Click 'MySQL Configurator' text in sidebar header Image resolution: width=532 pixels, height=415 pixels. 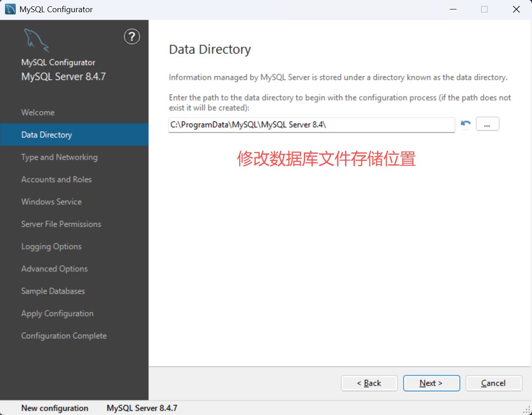point(58,62)
